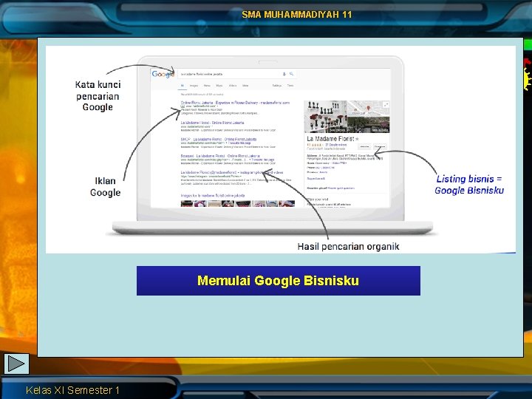Click the expand icon on the map thumbnail
The image size is (532, 399).
pos(386,105)
